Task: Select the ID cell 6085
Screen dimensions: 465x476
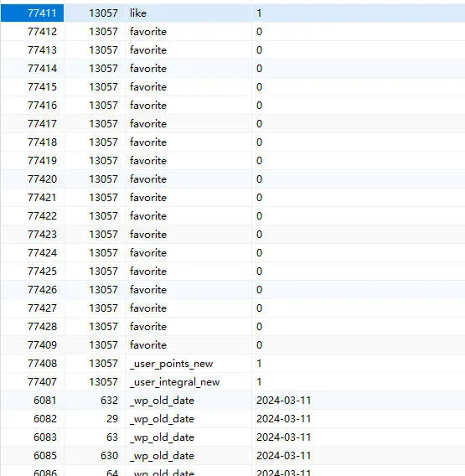Action: click(32, 456)
